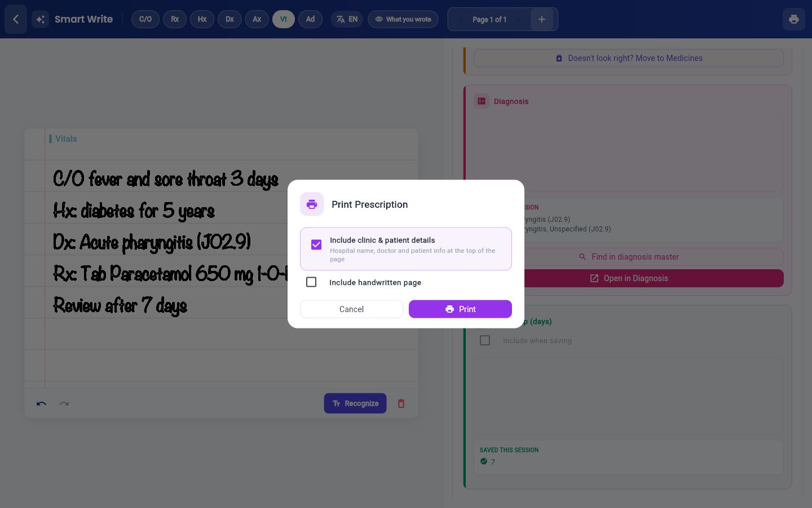Add a new page with plus icon
The width and height of the screenshot is (812, 508).
(542, 19)
